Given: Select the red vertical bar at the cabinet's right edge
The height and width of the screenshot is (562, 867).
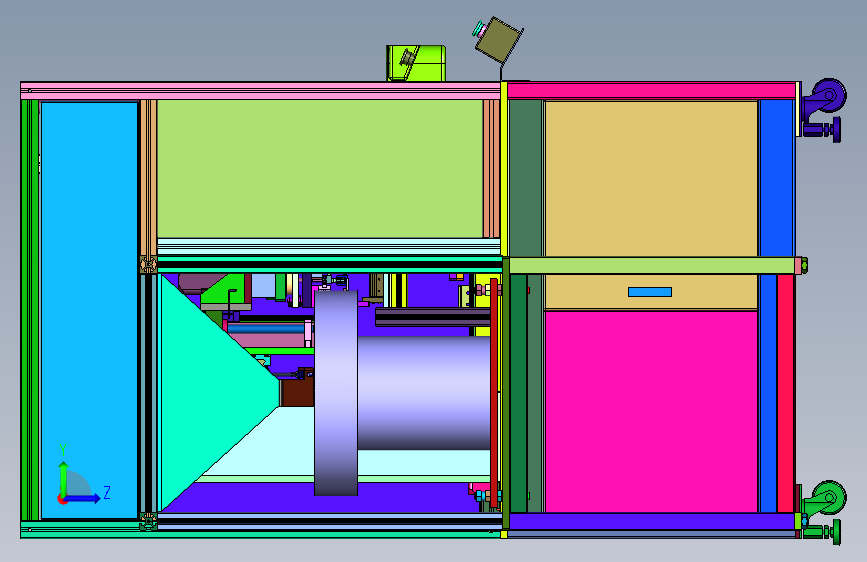Looking at the screenshot, I should coord(785,393).
